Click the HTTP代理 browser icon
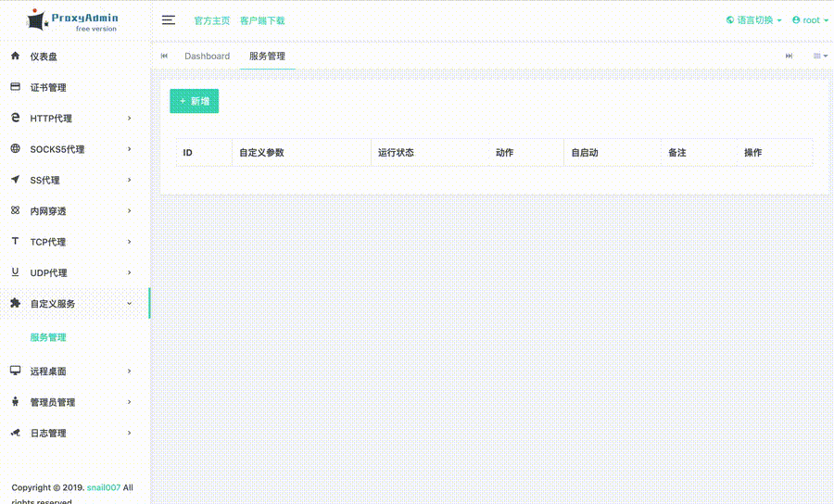 [16, 118]
